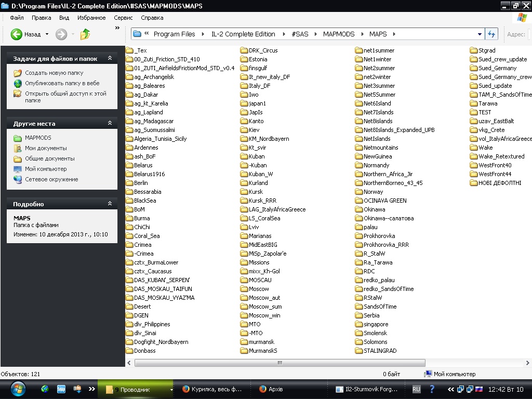Select the Moscow_win folder icon

click(x=244, y=315)
